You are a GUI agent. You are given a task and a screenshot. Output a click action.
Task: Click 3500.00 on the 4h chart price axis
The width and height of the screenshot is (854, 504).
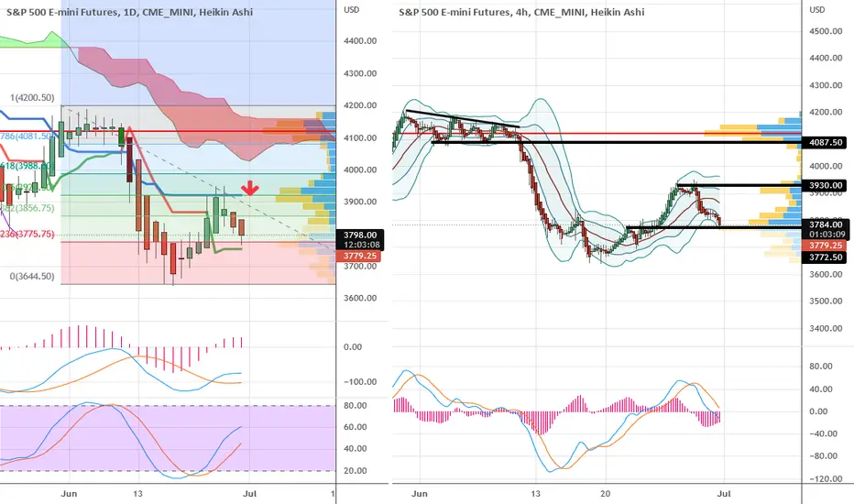(826, 301)
